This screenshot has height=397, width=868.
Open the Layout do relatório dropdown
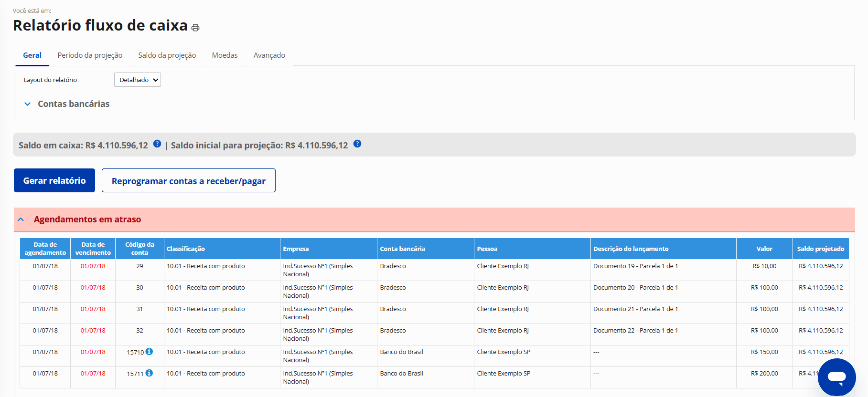(x=138, y=80)
